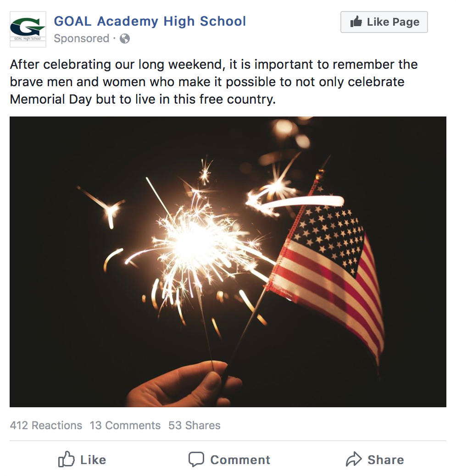
Task: Click the speech bubble Comment icon
Action: [196, 459]
